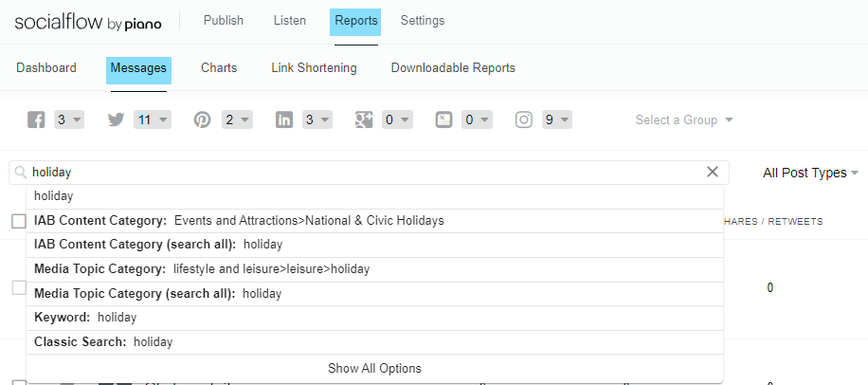This screenshot has height=385, width=868.
Task: Open the Pinterest accounts dropdown showing 2
Action: click(x=237, y=119)
